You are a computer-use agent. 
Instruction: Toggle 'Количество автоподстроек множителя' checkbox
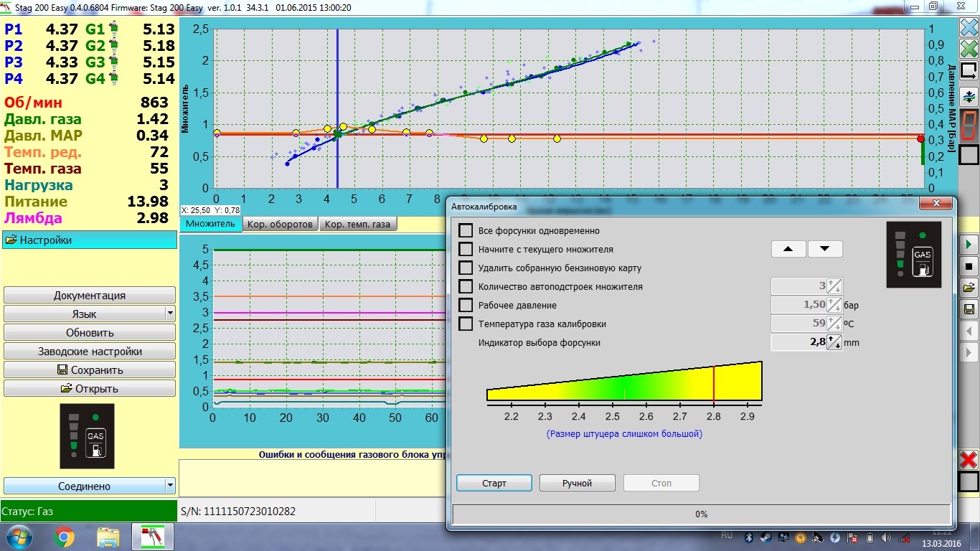[x=466, y=286]
